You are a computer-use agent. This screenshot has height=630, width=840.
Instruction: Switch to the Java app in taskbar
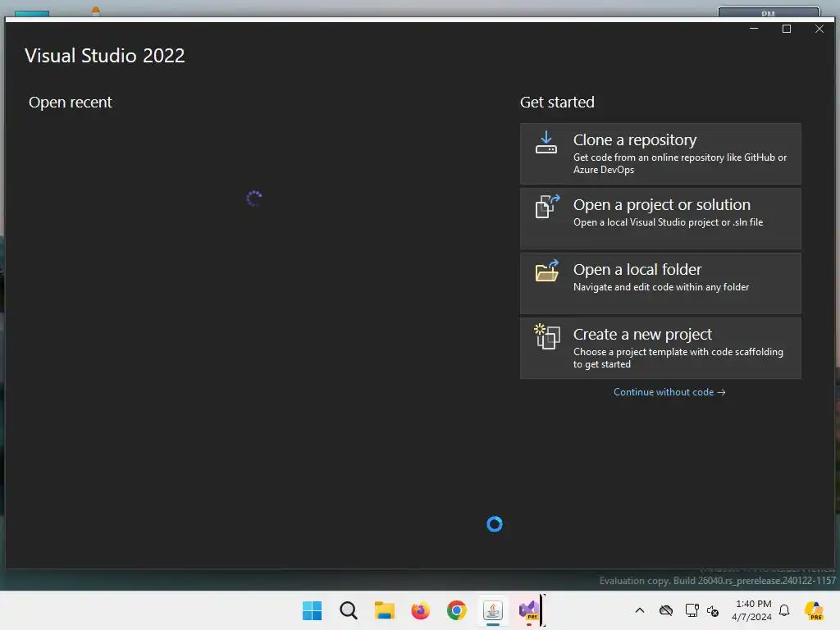click(493, 610)
